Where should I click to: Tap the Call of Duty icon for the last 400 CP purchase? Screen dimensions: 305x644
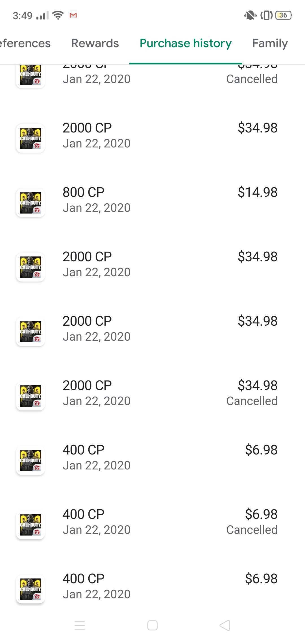[30, 589]
